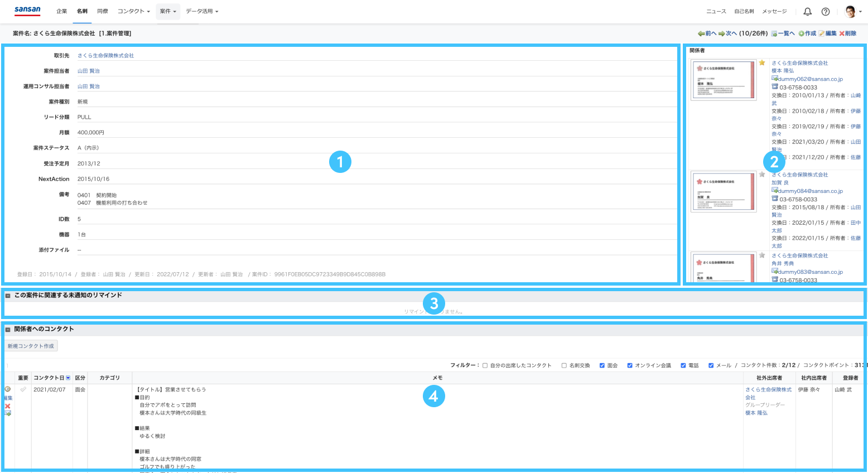868x473 pixels.
Task: Open 編集 link on the 2021/02/07 contact
Action: [x=8, y=398]
